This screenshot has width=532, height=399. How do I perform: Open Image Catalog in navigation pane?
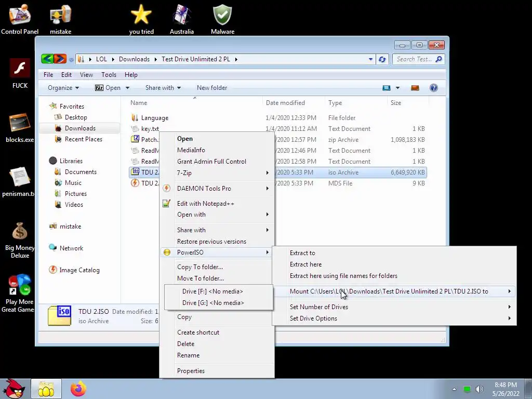pyautogui.click(x=79, y=270)
